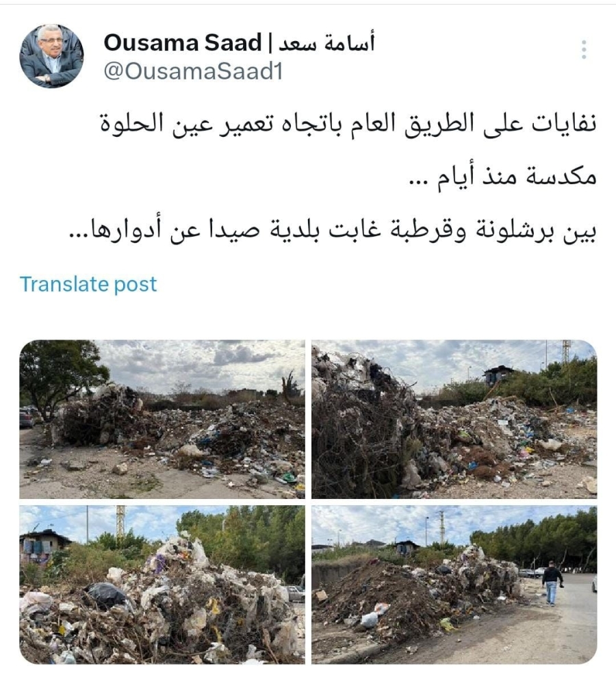The height and width of the screenshot is (690, 616).
Task: Click the black garbage bag in the bottom-left photo
Action: point(105,596)
